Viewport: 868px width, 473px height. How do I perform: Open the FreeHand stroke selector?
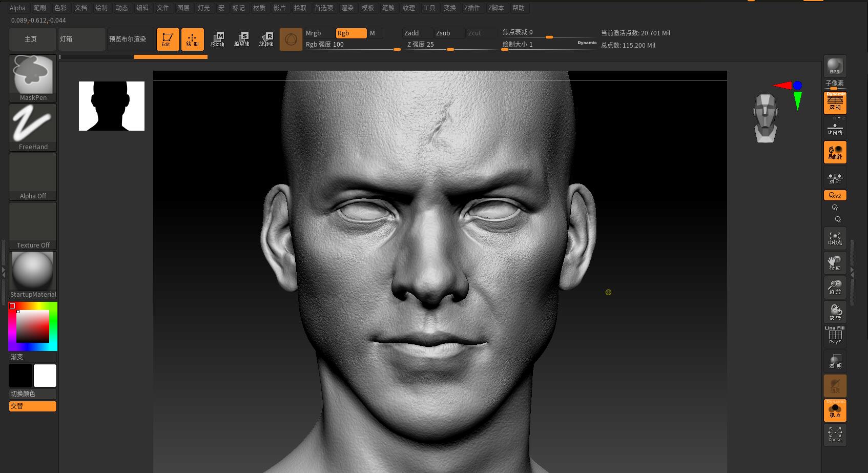pos(33,127)
